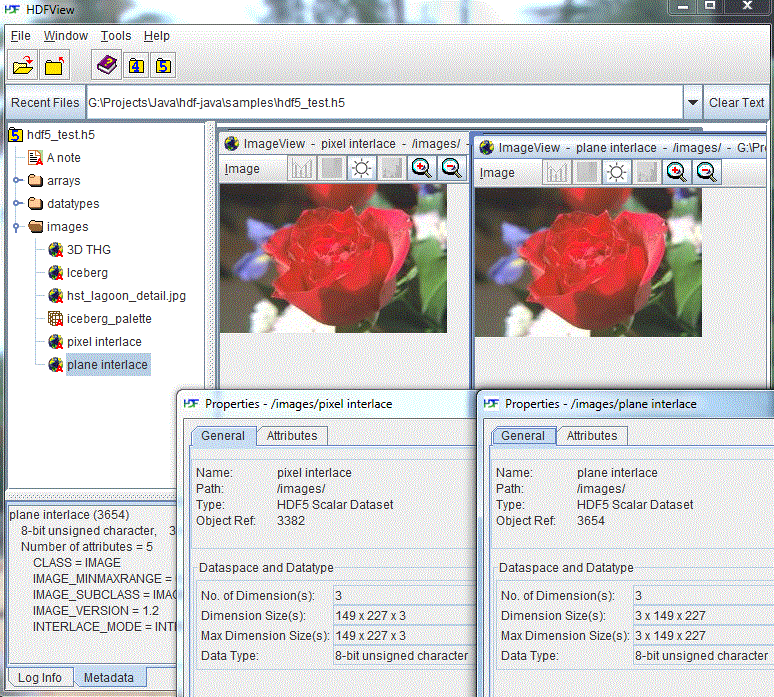Click the HDF4 library version icon

(x=135, y=67)
